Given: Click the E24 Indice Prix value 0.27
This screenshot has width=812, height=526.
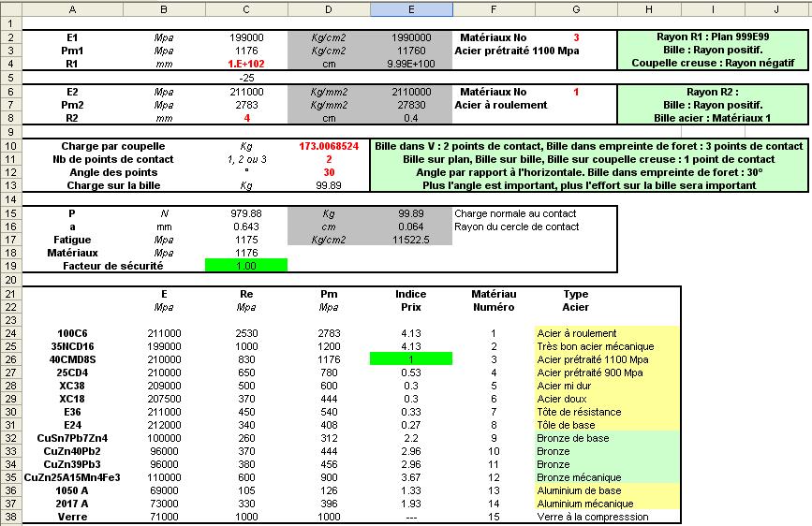Looking at the screenshot, I should coord(411,425).
